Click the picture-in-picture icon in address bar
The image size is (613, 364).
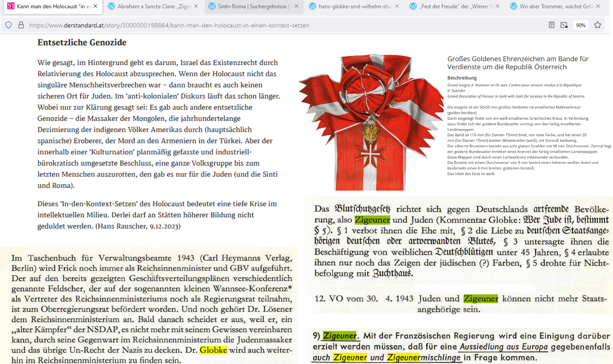point(564,25)
